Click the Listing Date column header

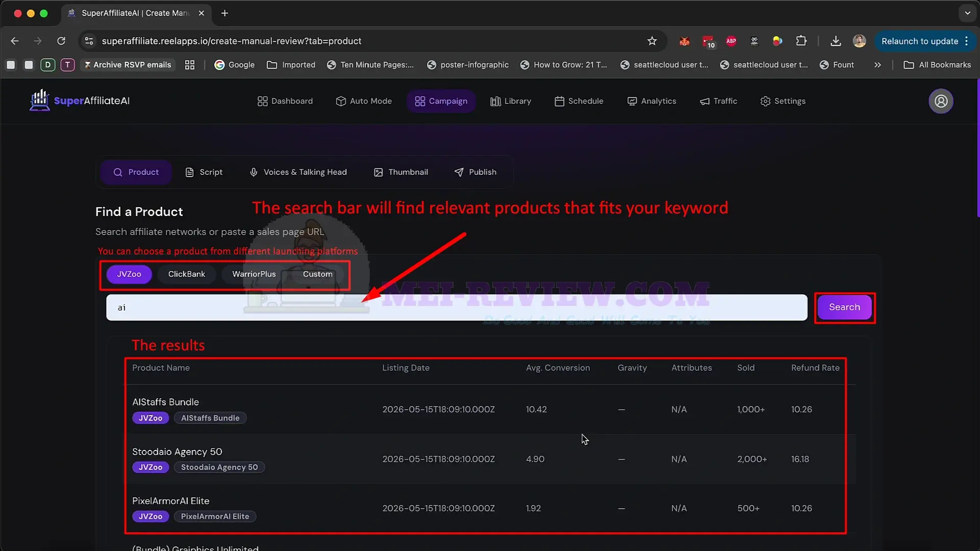pyautogui.click(x=405, y=368)
